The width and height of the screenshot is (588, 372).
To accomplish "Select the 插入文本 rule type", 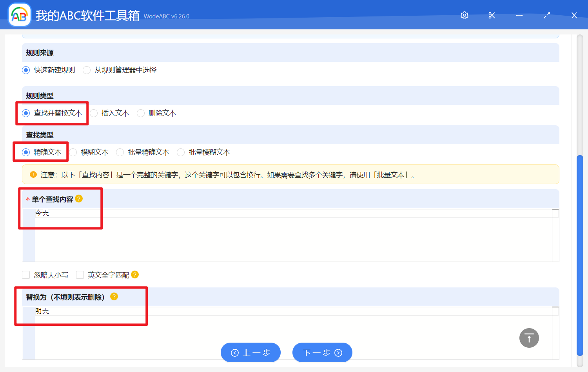I will 94,113.
